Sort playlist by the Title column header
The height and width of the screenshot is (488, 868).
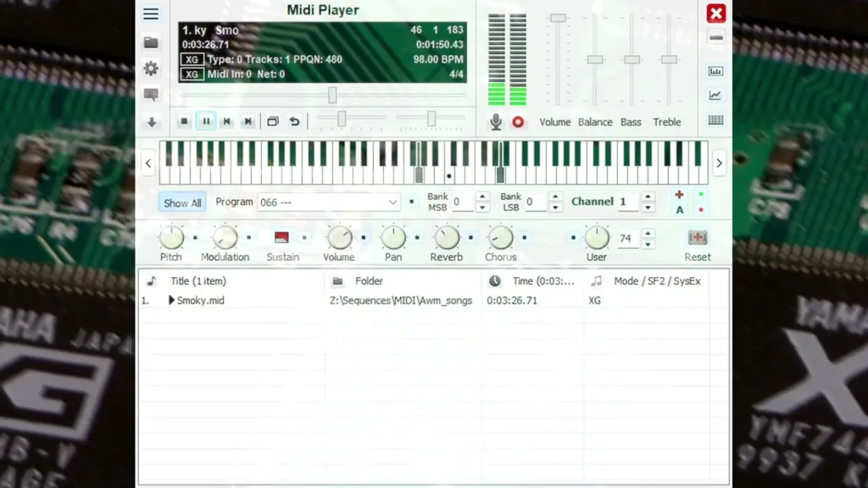tap(198, 281)
